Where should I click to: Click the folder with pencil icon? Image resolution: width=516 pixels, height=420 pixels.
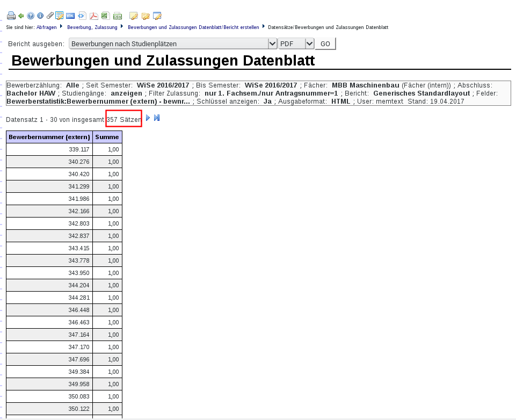coord(146,16)
